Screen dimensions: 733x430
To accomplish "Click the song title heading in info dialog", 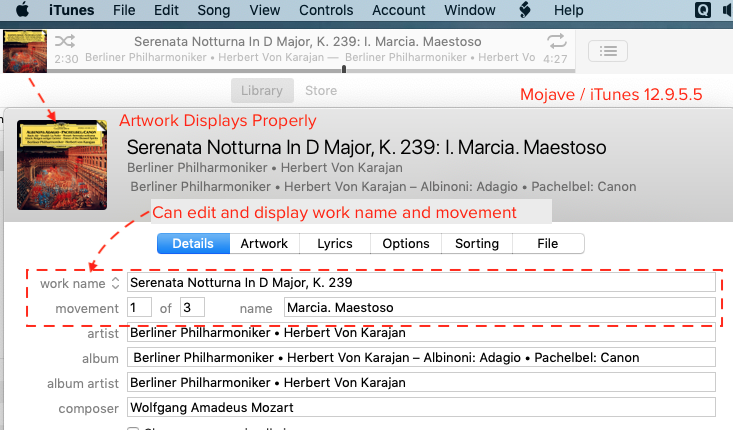I will point(366,147).
